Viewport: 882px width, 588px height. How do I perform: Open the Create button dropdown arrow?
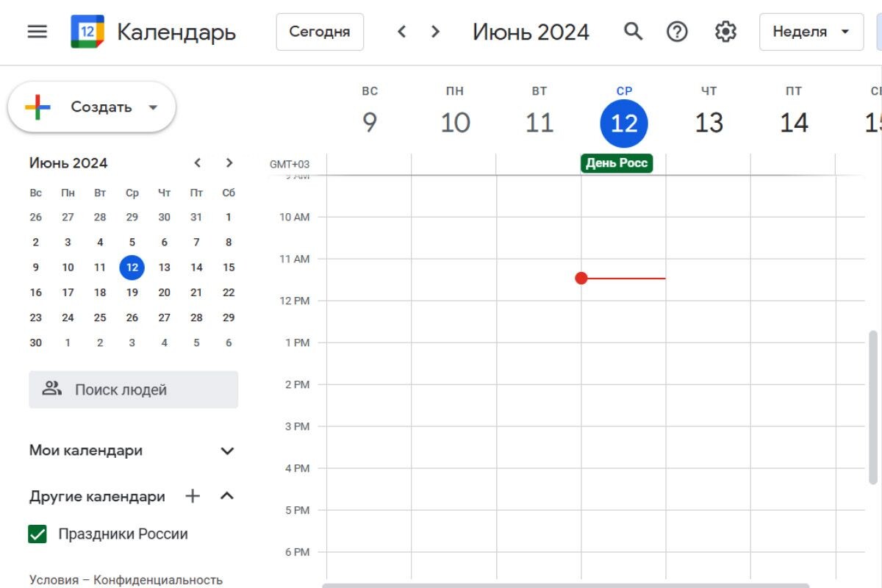[153, 107]
